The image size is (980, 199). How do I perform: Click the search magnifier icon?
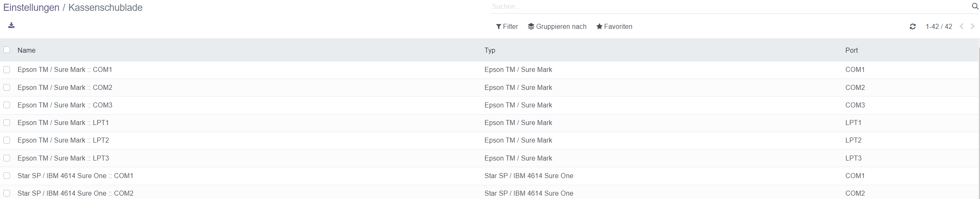[x=975, y=7]
